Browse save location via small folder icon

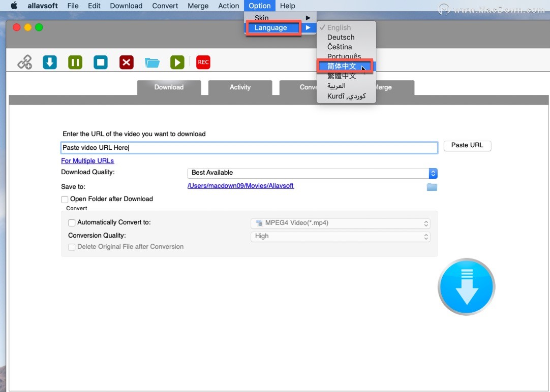click(x=432, y=187)
